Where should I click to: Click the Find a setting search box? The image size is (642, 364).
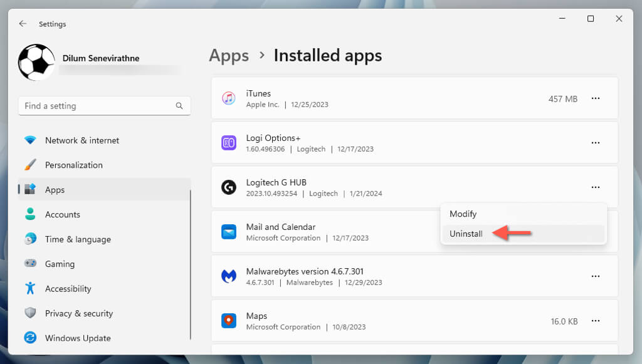tap(97, 106)
